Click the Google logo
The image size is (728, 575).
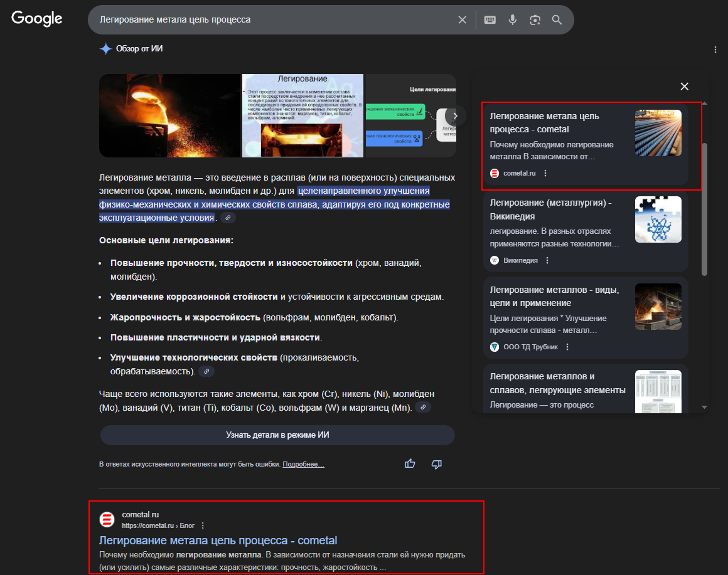point(37,19)
